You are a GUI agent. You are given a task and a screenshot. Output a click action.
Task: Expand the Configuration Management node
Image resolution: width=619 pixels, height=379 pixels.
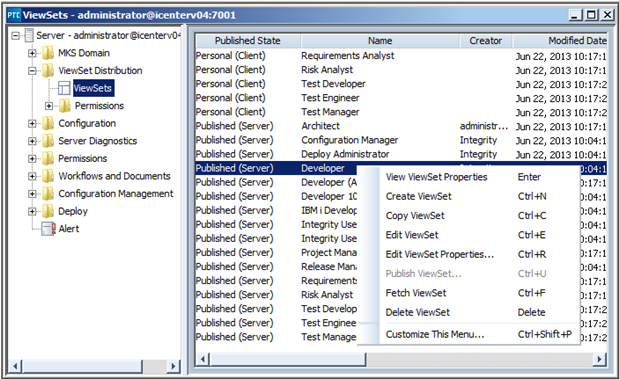(x=32, y=194)
